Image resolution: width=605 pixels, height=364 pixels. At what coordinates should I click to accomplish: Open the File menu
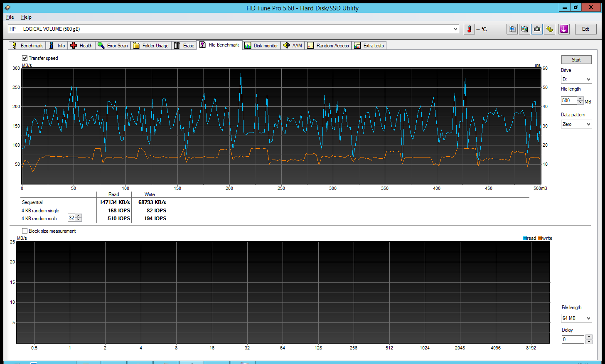tap(10, 17)
